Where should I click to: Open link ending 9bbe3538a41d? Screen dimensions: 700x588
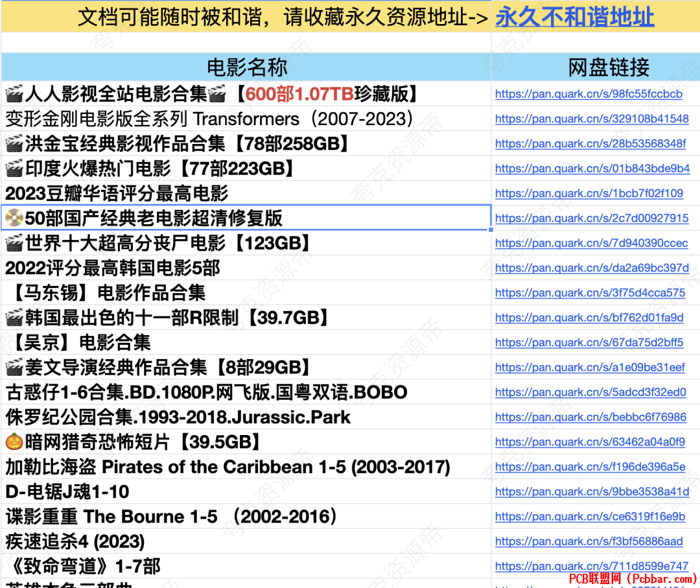click(592, 491)
